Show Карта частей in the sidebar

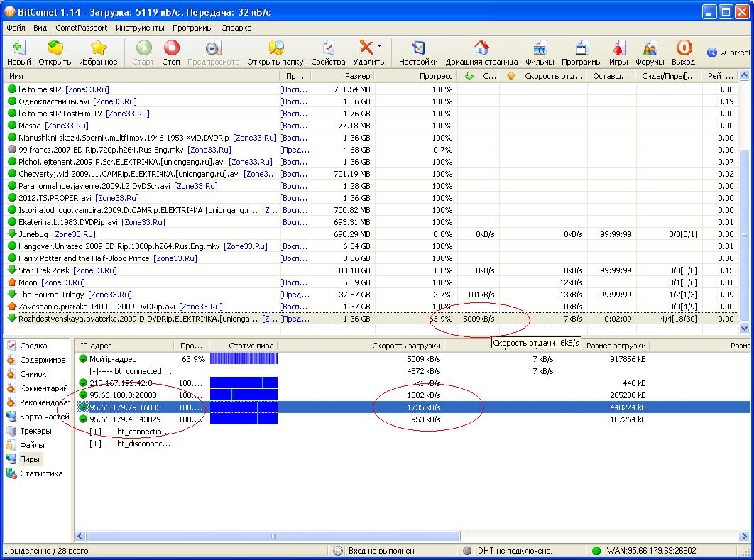coord(44,417)
